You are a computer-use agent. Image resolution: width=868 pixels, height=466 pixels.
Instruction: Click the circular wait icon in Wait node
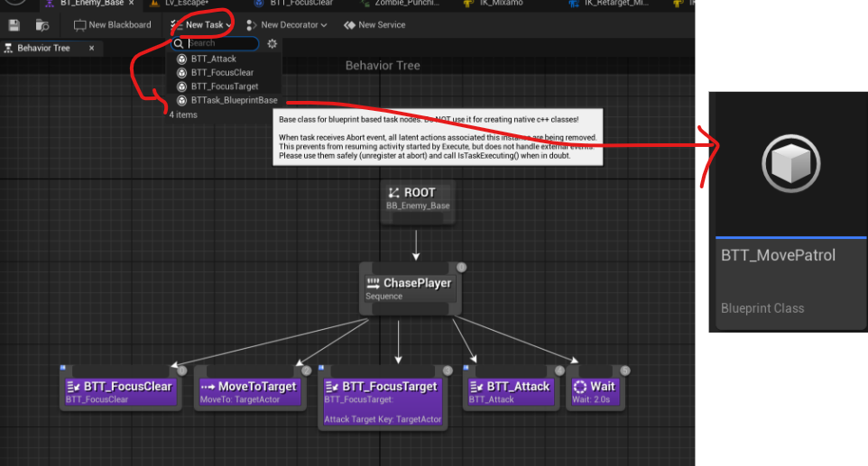pos(579,387)
